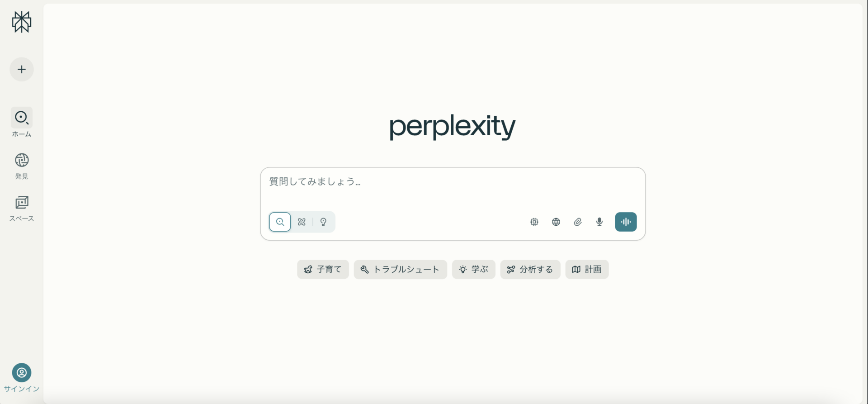Select the 子育て suggestion chip
The height and width of the screenshot is (404, 868).
[x=322, y=269]
